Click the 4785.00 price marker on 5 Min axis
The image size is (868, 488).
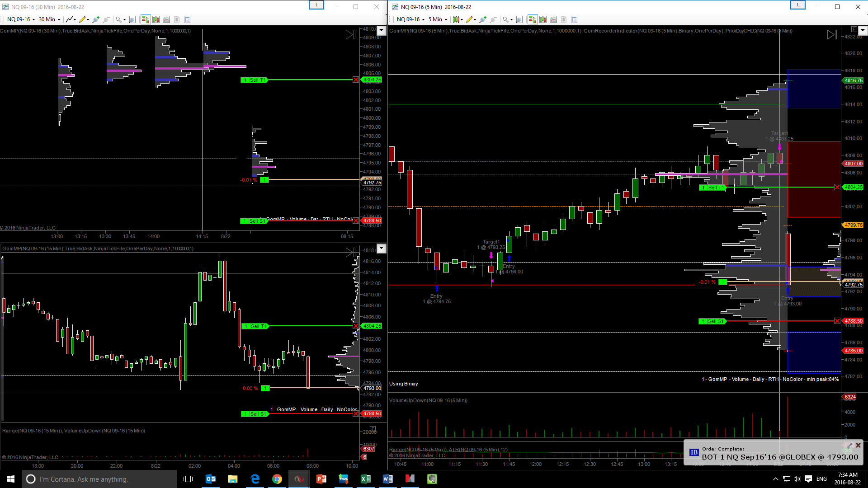tap(853, 351)
